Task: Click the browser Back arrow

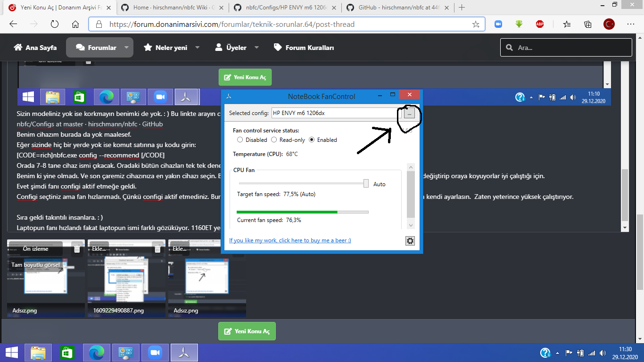Action: coord(13,25)
